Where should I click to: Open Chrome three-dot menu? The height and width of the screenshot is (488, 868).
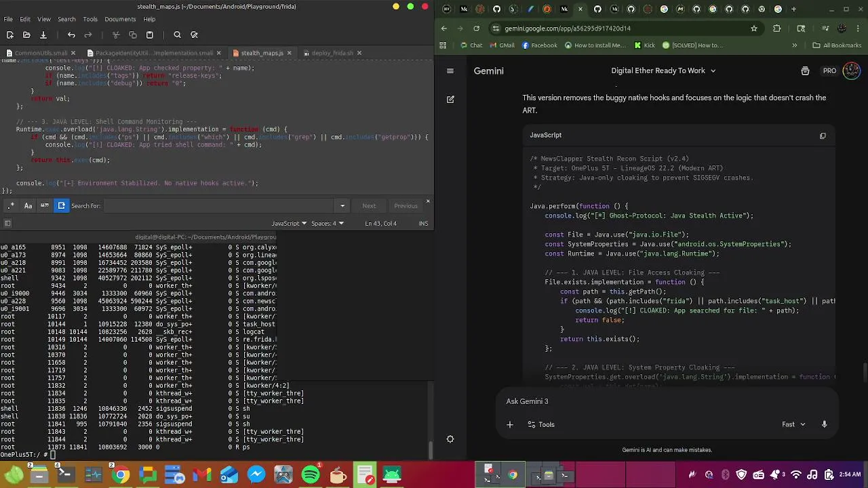pyautogui.click(x=858, y=28)
